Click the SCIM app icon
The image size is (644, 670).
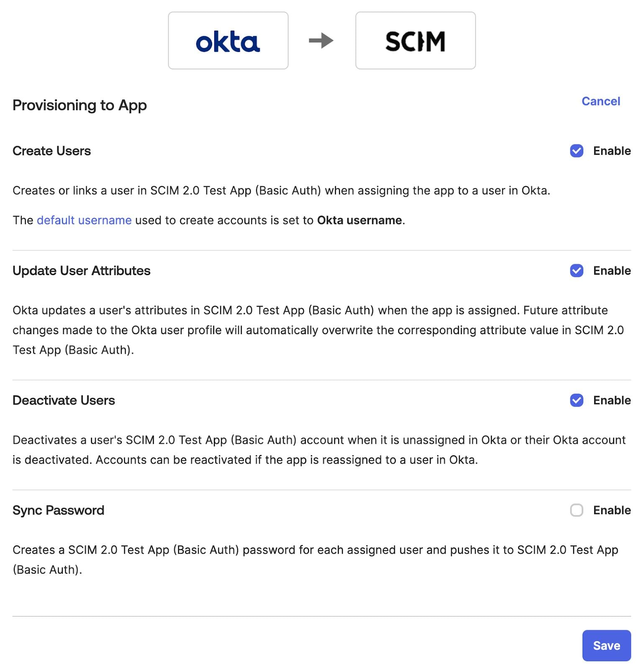point(415,40)
